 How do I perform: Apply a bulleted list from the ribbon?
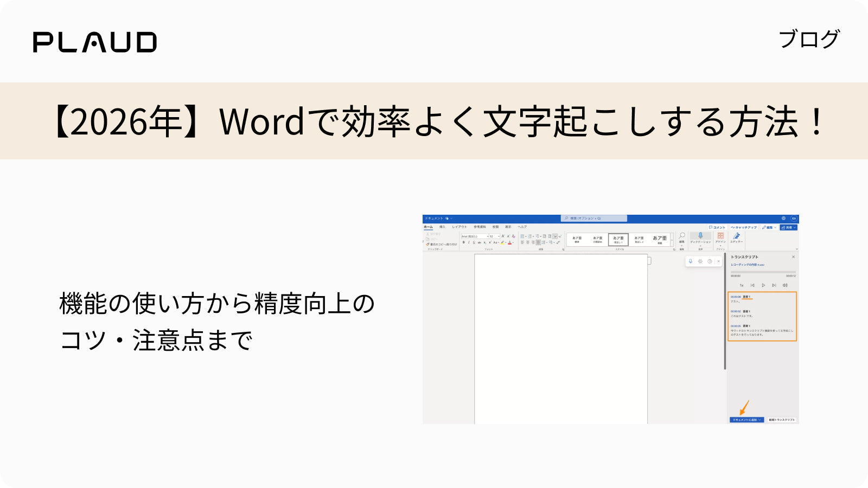(x=522, y=236)
